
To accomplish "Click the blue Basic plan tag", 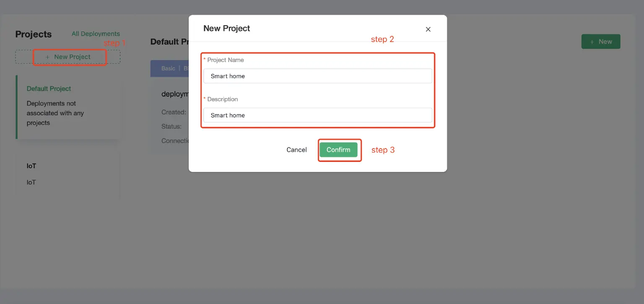I will 168,68.
